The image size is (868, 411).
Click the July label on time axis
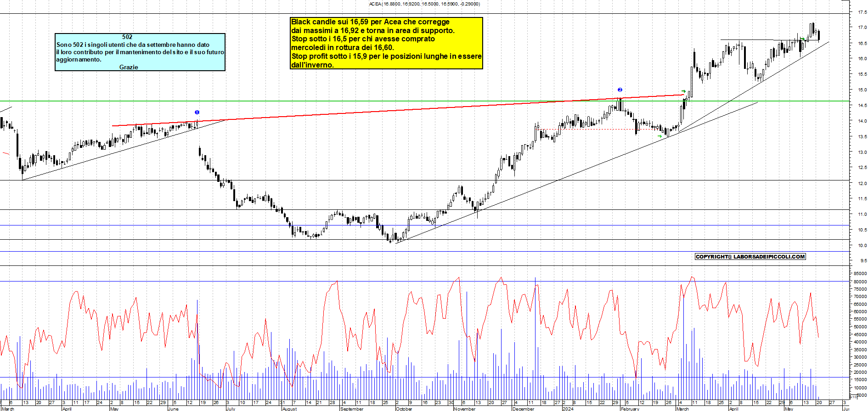point(231,409)
